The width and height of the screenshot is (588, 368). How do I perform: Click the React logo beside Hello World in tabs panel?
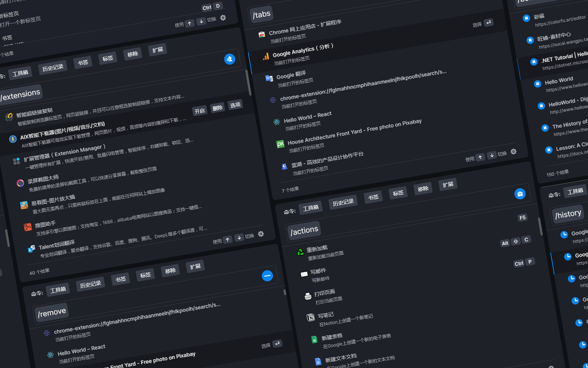(x=277, y=122)
